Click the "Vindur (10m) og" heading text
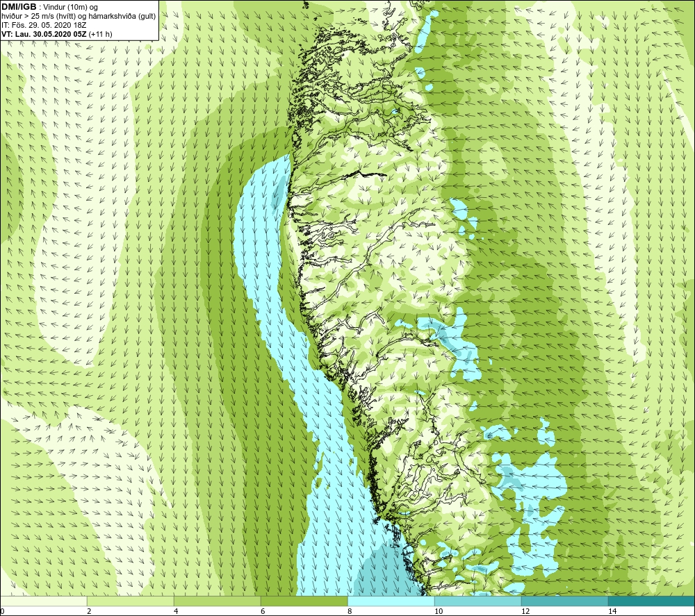695x616 pixels. pos(70,8)
